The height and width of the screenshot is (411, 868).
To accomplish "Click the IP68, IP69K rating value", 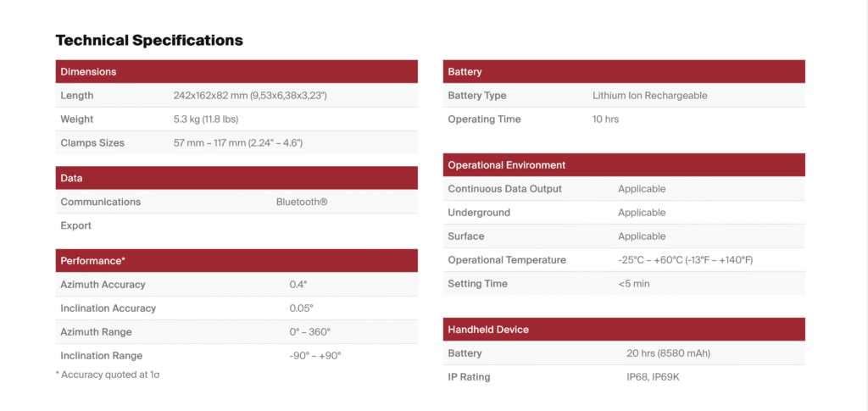I will click(x=653, y=377).
